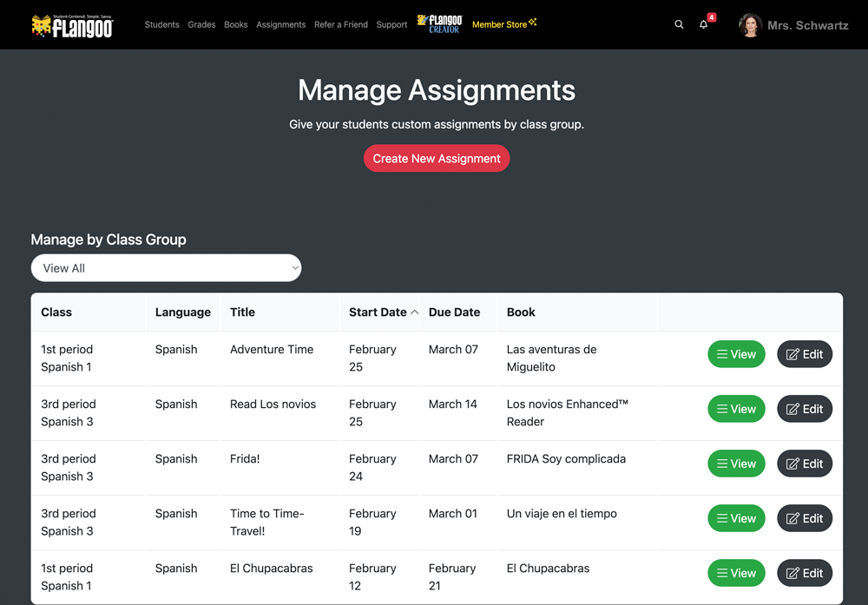Screen dimensions: 868x605
Task: Expand the View All class group dropdown
Action: click(166, 268)
